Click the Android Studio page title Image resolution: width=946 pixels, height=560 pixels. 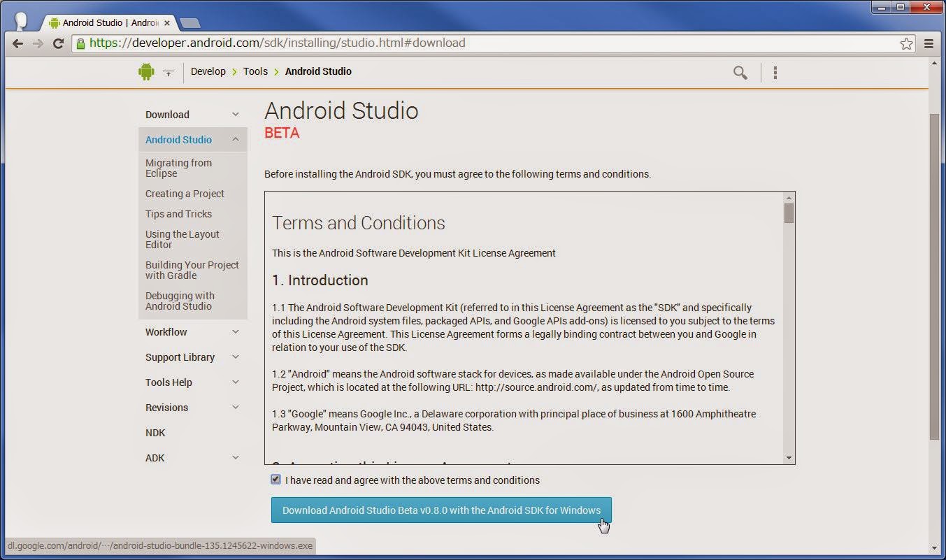tap(341, 110)
